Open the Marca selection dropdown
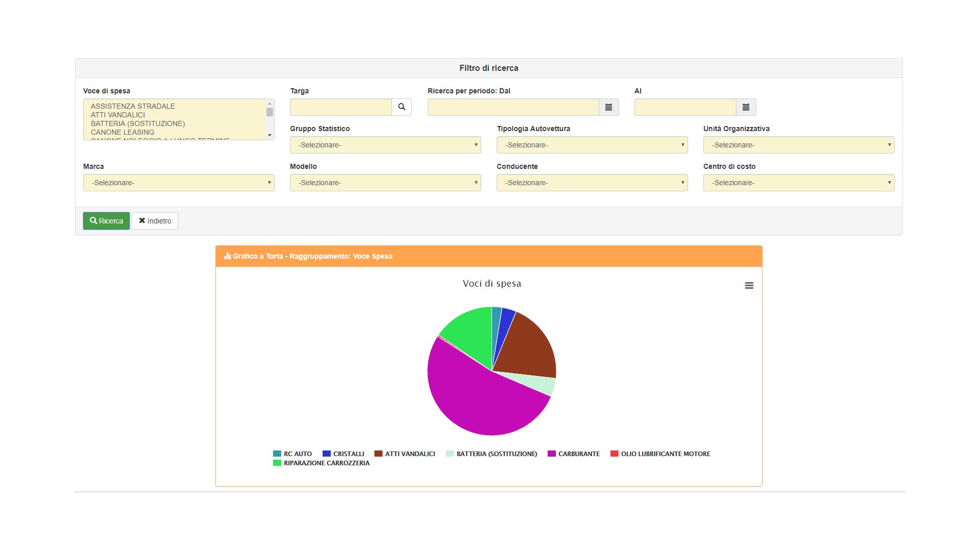Viewport: 980px width, 551px height. 179,183
